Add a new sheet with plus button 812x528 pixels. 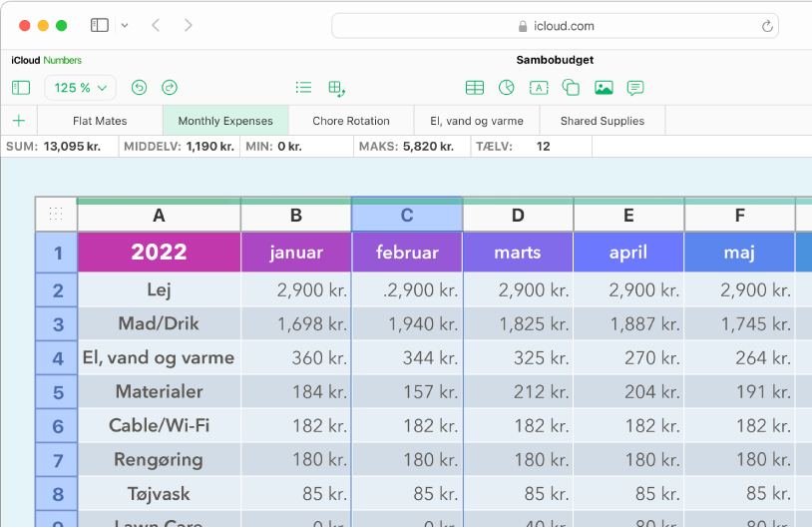18,121
